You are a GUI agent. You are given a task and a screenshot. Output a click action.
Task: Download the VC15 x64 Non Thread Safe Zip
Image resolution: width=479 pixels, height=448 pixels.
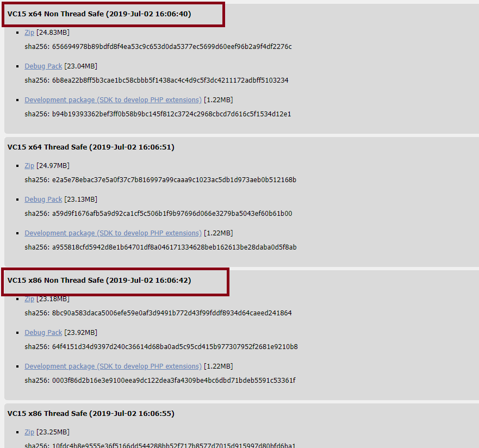[29, 33]
